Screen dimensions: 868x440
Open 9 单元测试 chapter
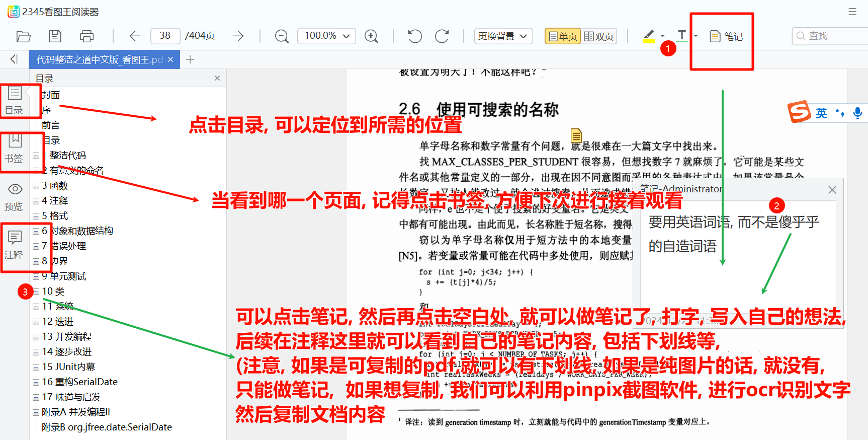click(64, 276)
